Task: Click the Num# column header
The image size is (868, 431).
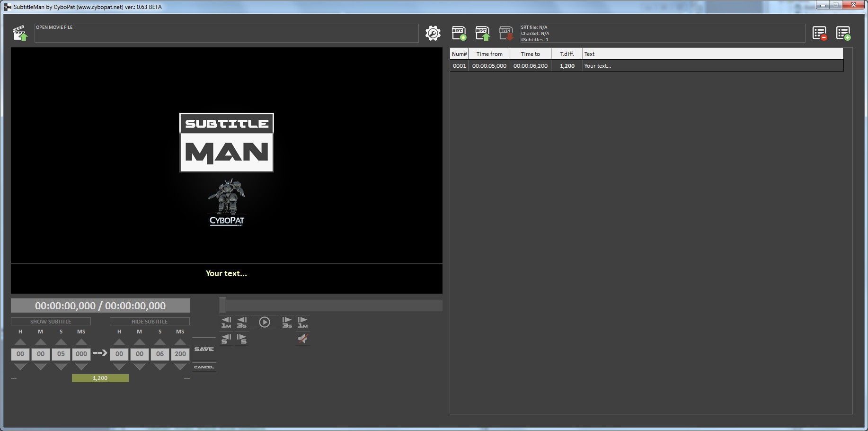Action: tap(459, 54)
